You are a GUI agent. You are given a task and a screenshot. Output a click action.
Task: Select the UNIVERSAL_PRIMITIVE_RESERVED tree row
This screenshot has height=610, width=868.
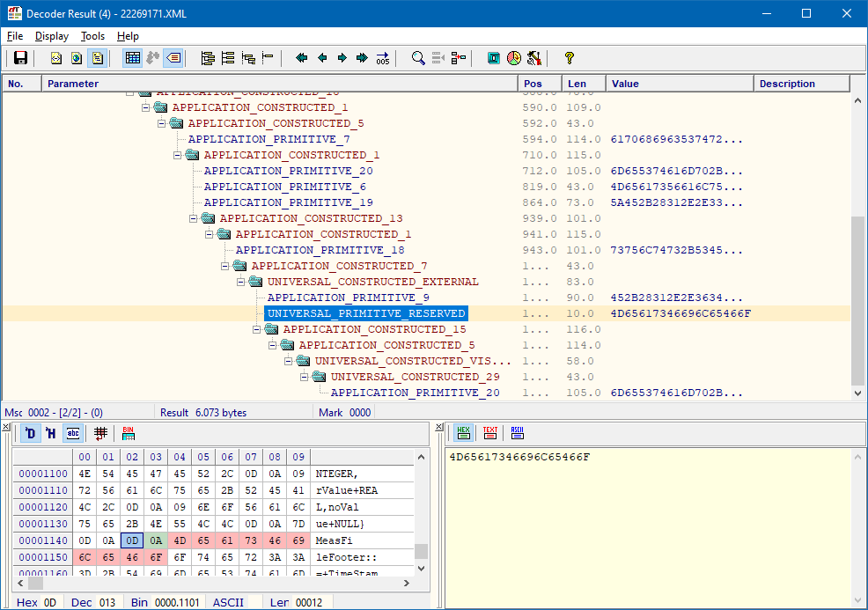[x=366, y=314]
